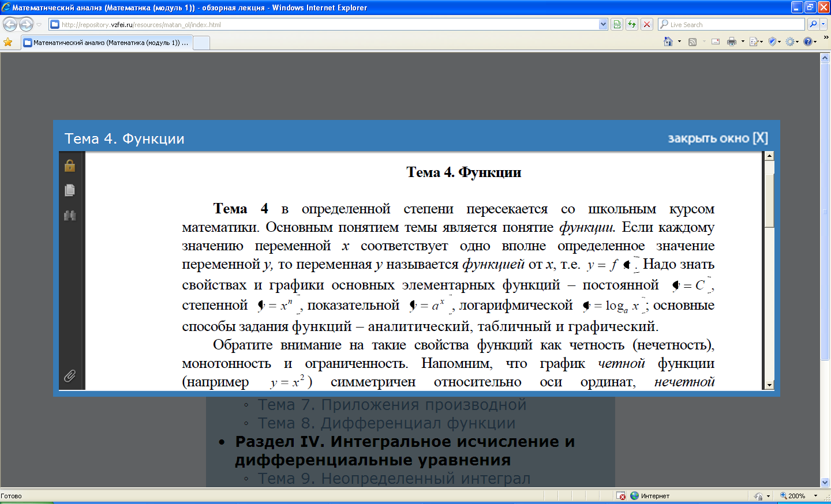
Task: Click the protected mode lock icon
Action: 759,496
